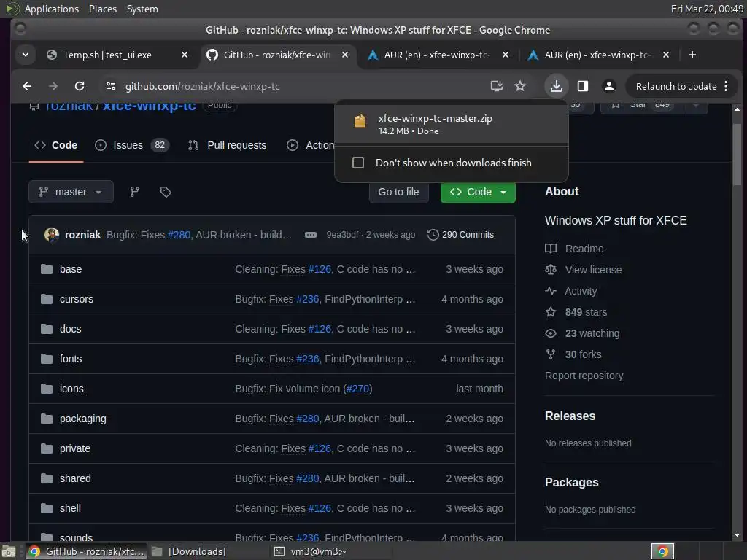Open the Chrome three-dot menu
Image resolution: width=747 pixels, height=560 pixels.
tap(726, 86)
